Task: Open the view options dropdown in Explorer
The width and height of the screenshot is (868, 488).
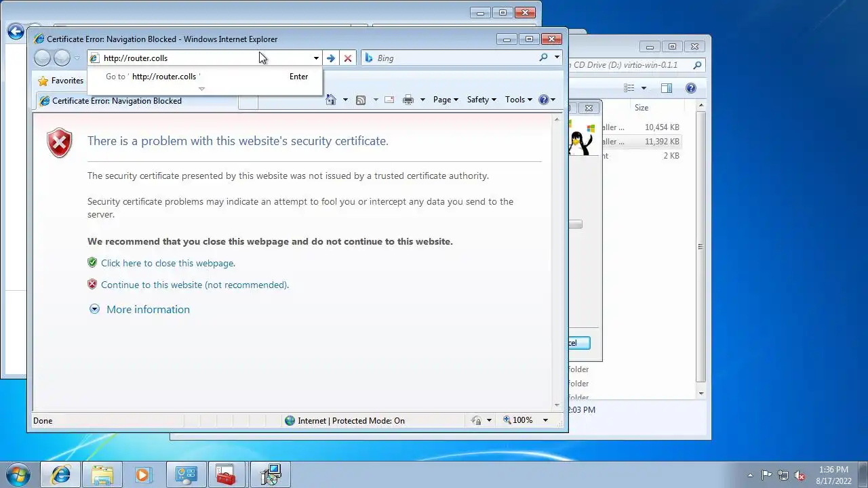Action: (644, 88)
